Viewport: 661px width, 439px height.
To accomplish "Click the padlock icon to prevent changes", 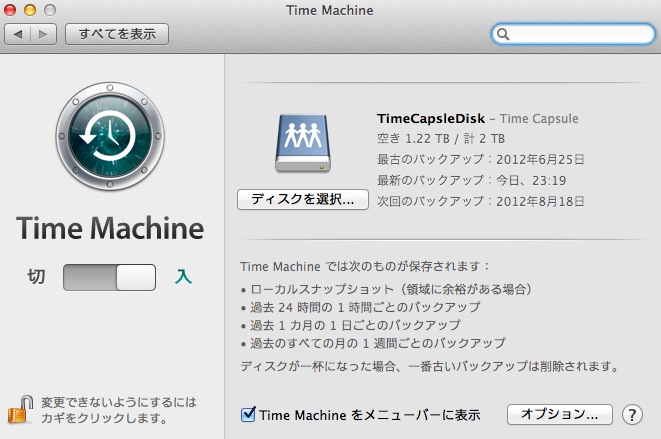I will [x=20, y=409].
